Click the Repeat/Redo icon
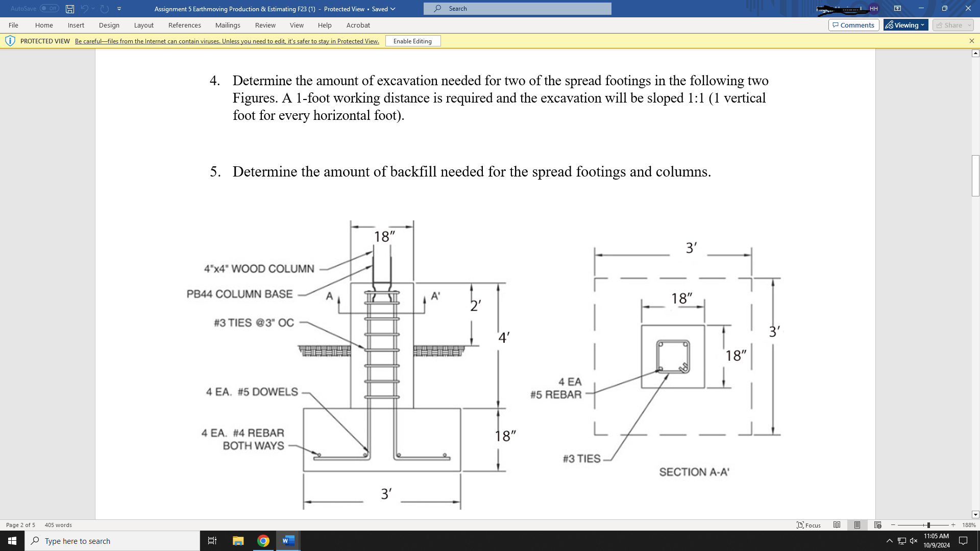980x551 pixels. [104, 8]
